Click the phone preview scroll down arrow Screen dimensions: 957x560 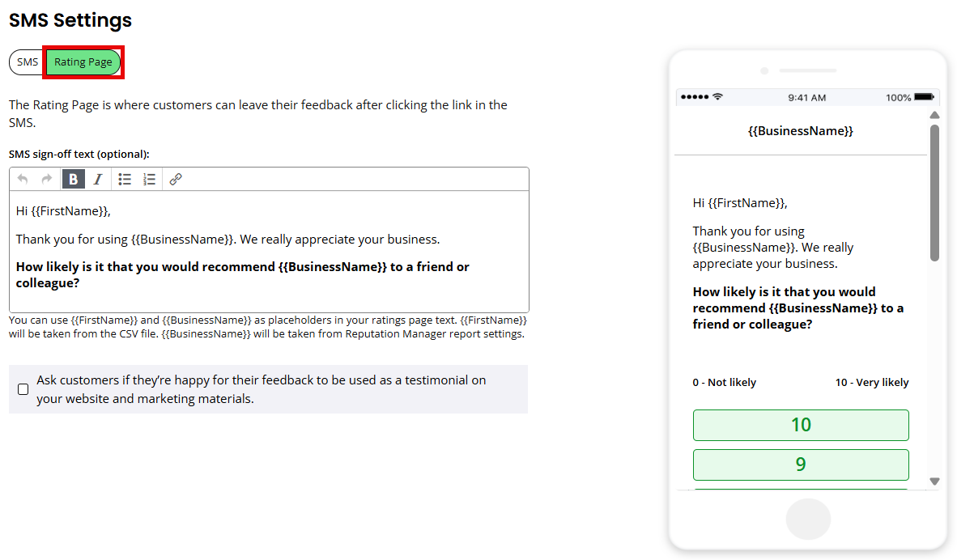[934, 482]
